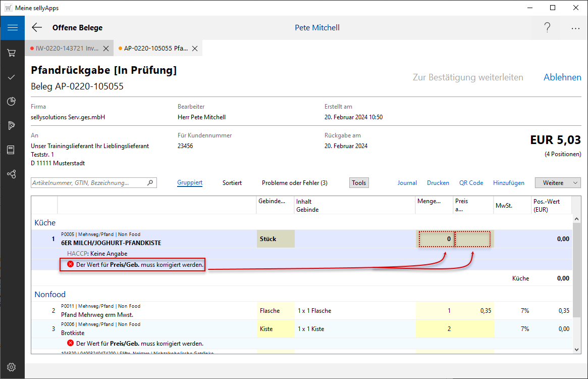Image resolution: width=588 pixels, height=379 pixels.
Task: Click the Tools button
Action: point(359,183)
